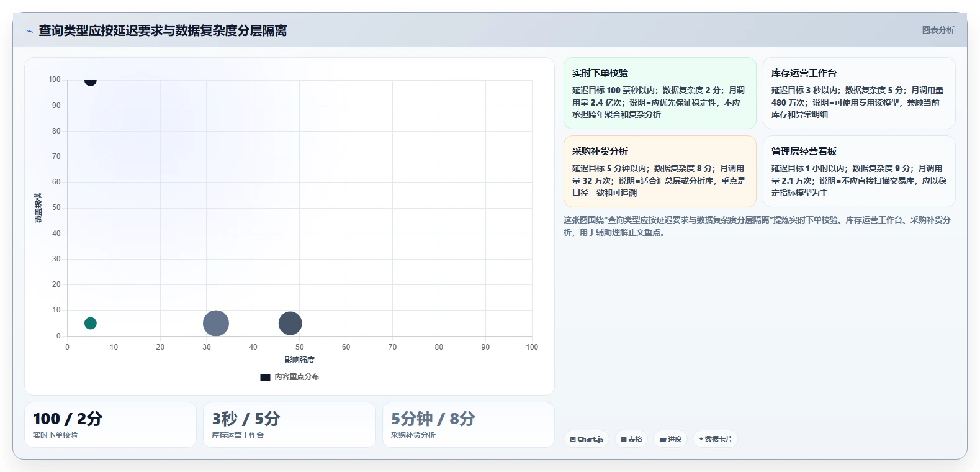Screen dimensions: 980x472
Task: Click the page title 查询类型应按延迟要求与数据复杂度分层隔离
Action: tap(163, 30)
